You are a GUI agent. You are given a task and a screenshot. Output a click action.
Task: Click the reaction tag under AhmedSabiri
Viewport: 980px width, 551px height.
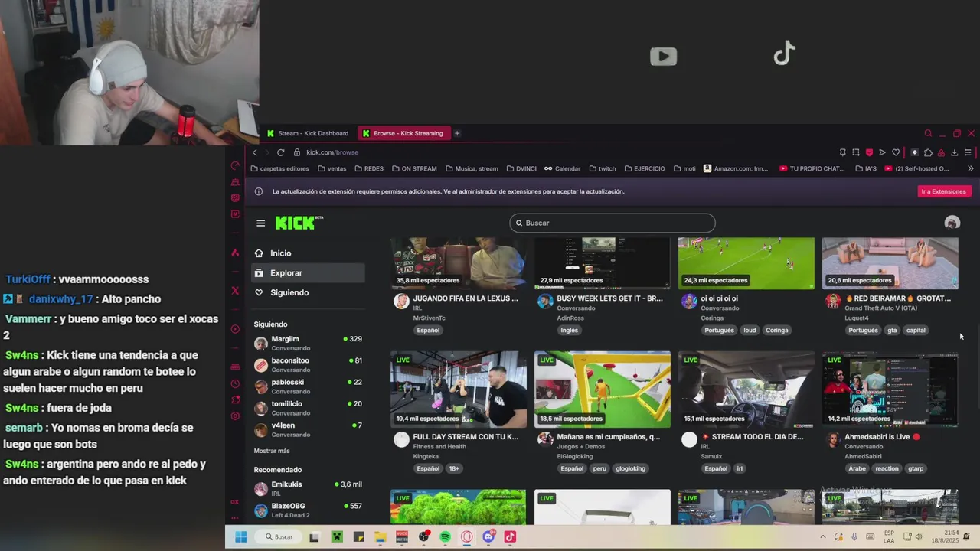887,469
